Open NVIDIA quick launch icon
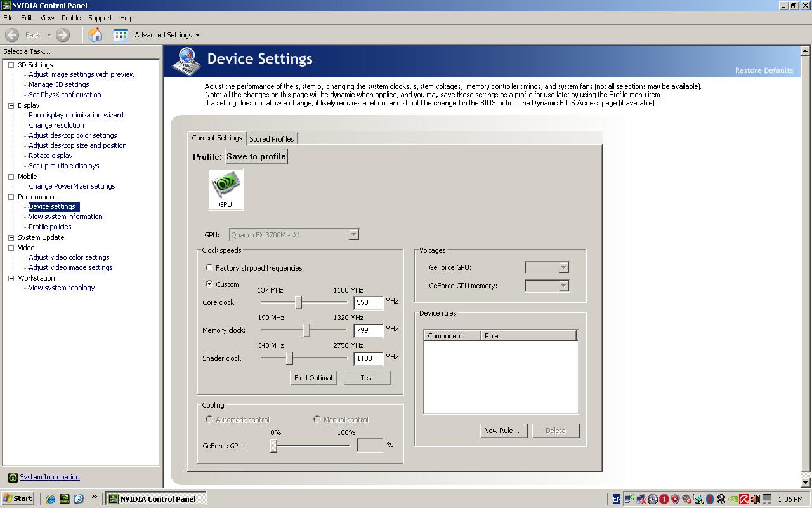 65,499
